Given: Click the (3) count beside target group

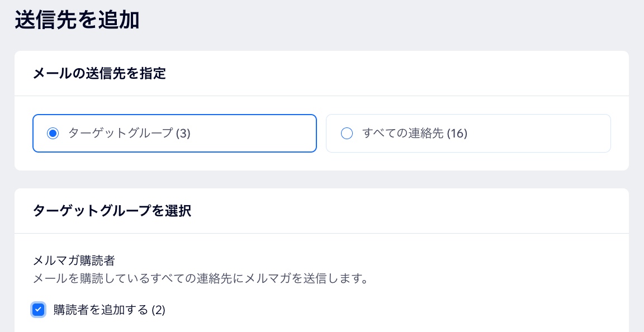Looking at the screenshot, I should coord(184,133).
